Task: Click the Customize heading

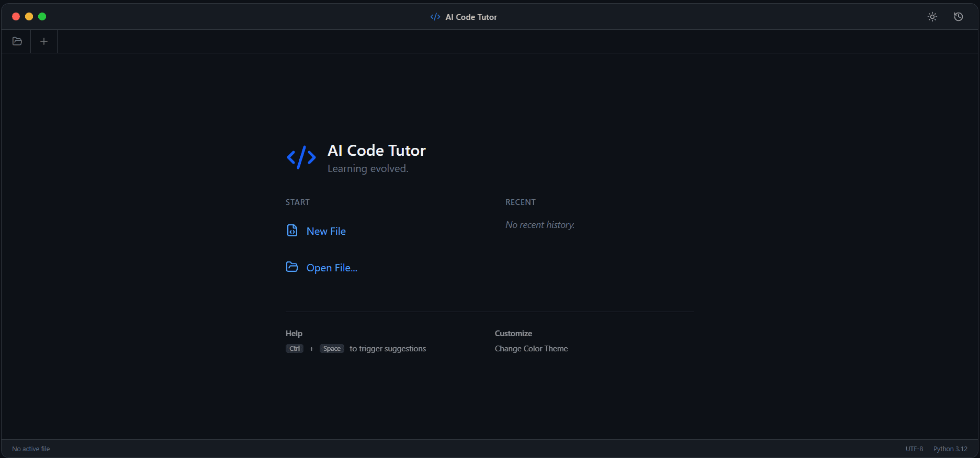Action: pos(513,334)
